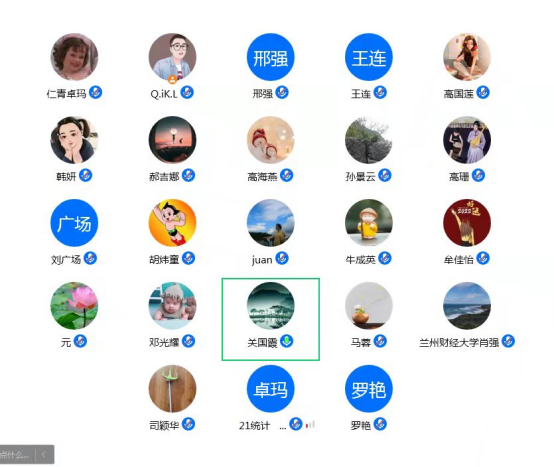
Task: Click the microphone icon next to Q.iK.L
Action: click(x=187, y=93)
